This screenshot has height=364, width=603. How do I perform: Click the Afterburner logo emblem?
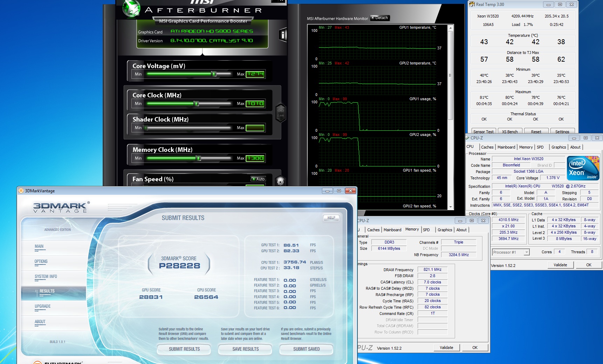coord(131,8)
